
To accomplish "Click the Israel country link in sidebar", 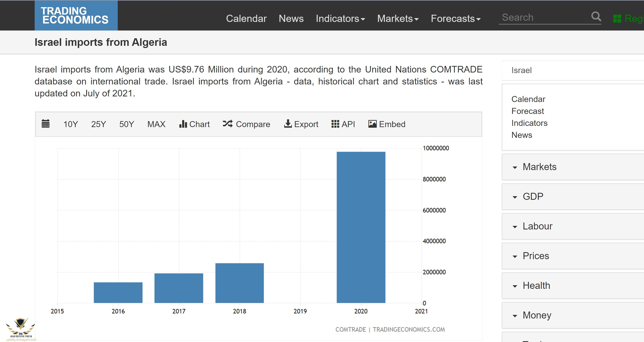I will 521,70.
